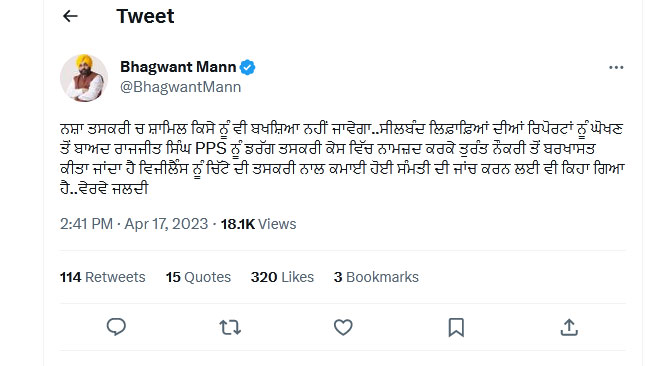The height and width of the screenshot is (366, 662).
Task: Open the Bhagwant Mann display name
Action: coord(178,67)
